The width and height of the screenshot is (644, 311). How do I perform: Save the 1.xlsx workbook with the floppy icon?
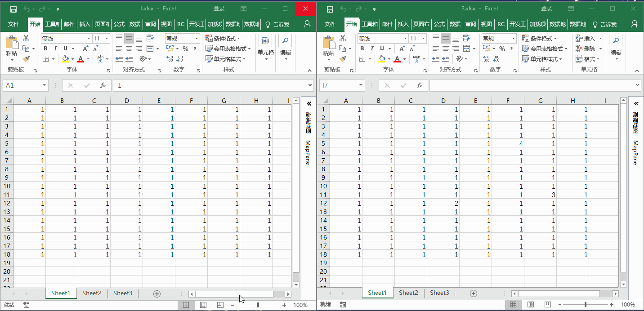pos(13,9)
